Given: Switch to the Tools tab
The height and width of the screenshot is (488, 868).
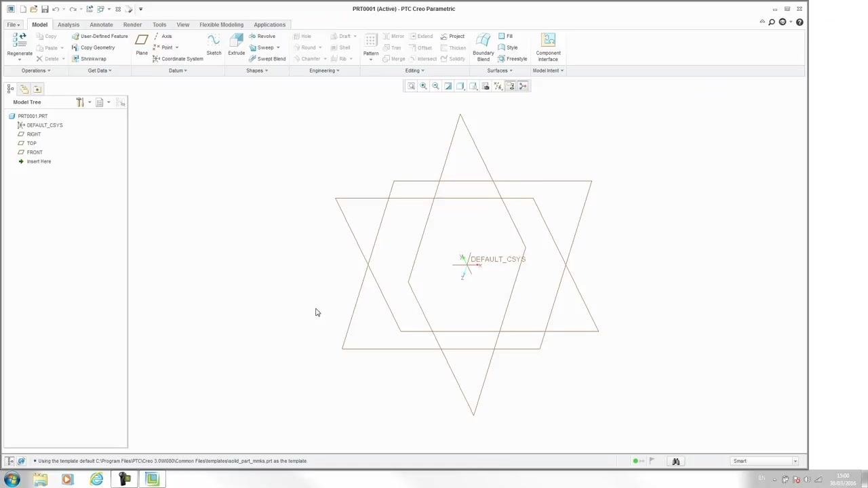Looking at the screenshot, I should point(159,24).
